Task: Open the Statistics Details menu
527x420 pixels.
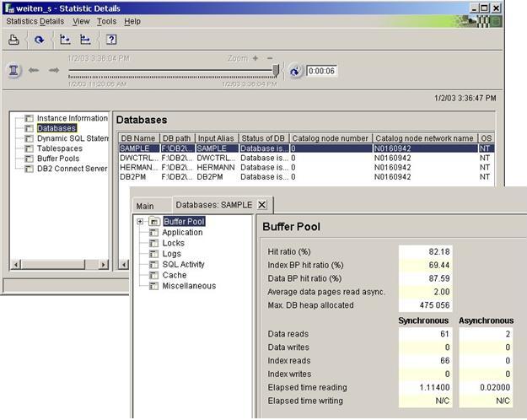Action: pos(35,21)
